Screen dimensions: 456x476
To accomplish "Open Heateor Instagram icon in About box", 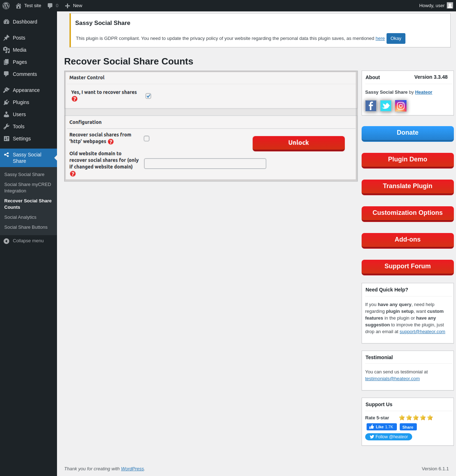I will [x=401, y=106].
